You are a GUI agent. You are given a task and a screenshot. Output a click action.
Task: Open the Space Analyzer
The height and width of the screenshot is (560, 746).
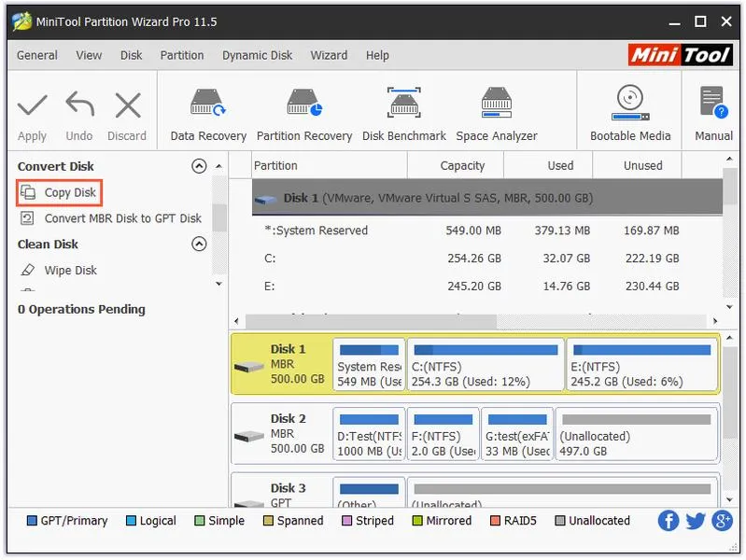(496, 115)
